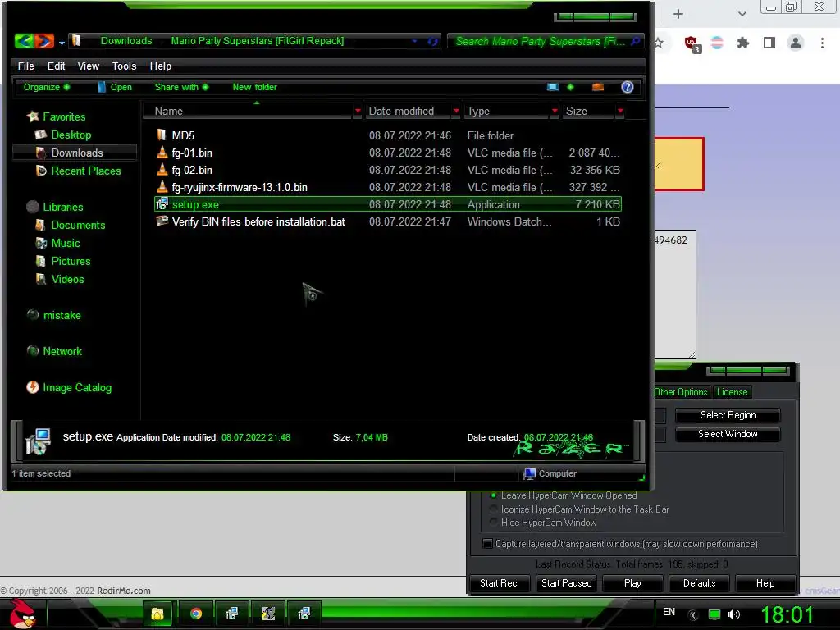
Task: Click Start Rec. in HyperCam
Action: coord(500,583)
